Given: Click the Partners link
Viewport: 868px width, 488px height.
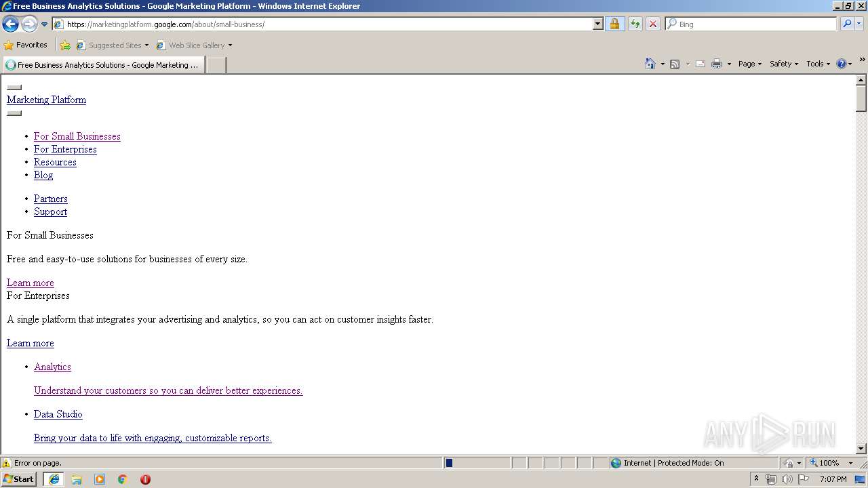Looking at the screenshot, I should pos(51,199).
